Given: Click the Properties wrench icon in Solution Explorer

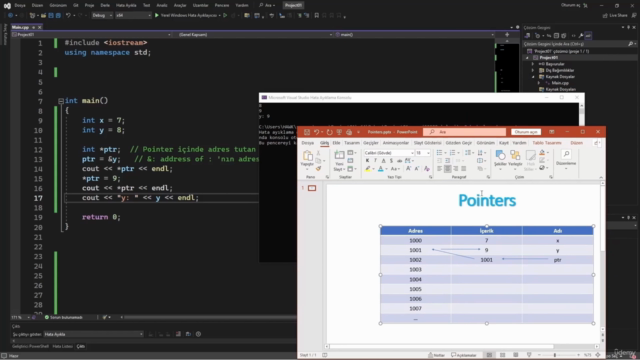Looking at the screenshot, I should pos(581,36).
